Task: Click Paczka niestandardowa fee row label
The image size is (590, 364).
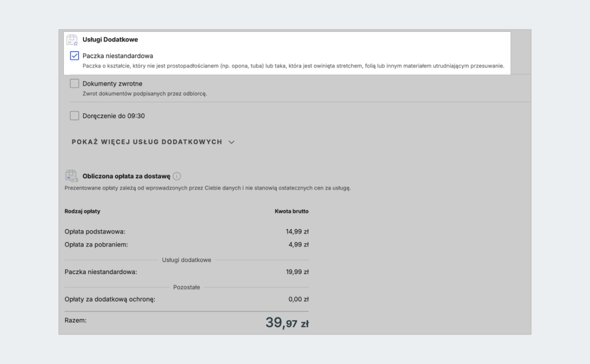Action: (x=101, y=272)
